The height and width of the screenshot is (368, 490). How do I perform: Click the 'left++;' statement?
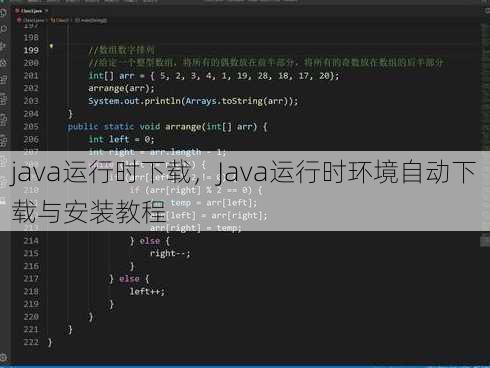point(147,292)
